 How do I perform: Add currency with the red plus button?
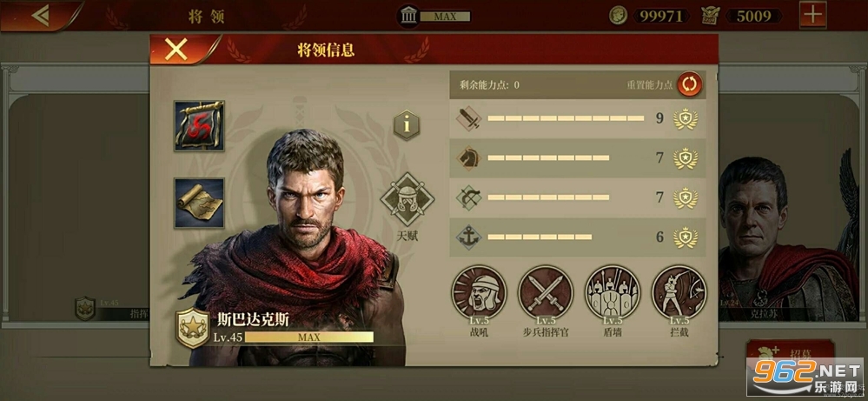coord(813,15)
